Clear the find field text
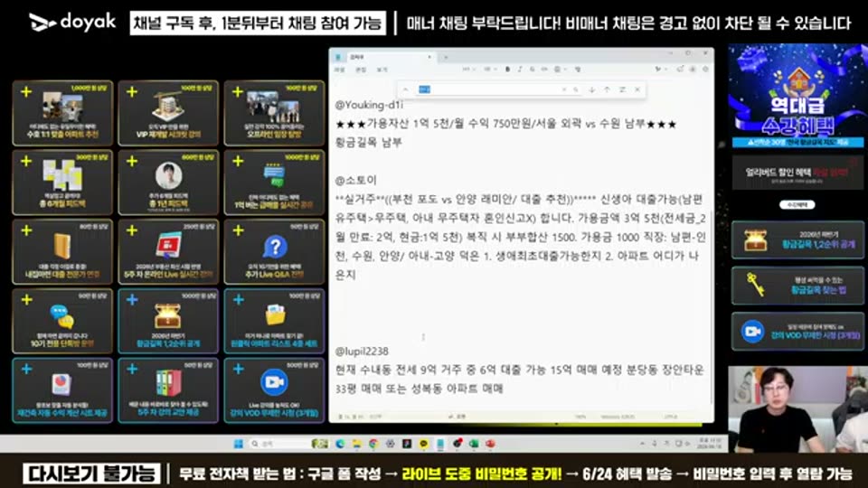Screen dimensions: 868x488 tap(564, 89)
